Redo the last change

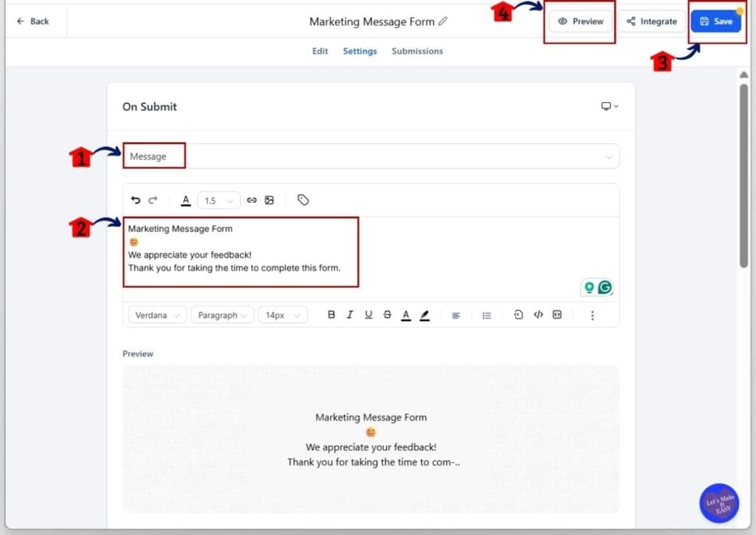pos(154,200)
